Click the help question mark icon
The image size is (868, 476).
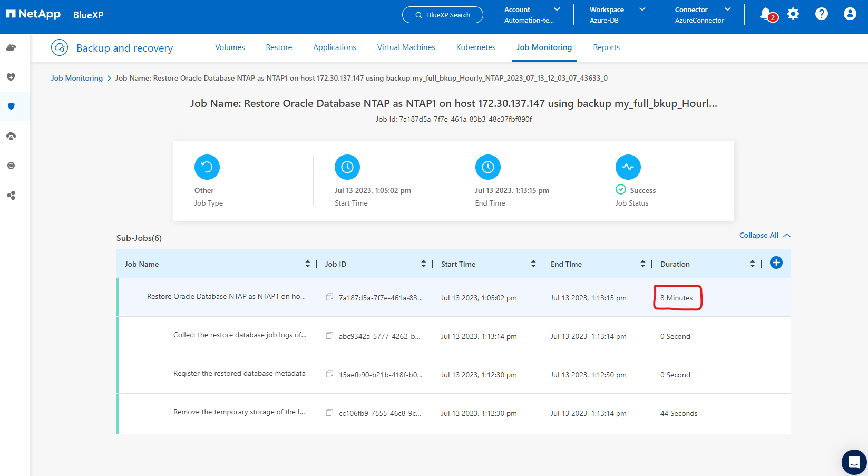coord(821,14)
